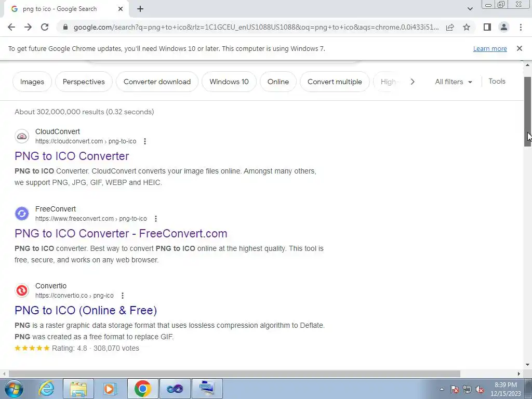This screenshot has height=399, width=532.
Task: Click the Convertio favicon
Action: [x=22, y=291]
